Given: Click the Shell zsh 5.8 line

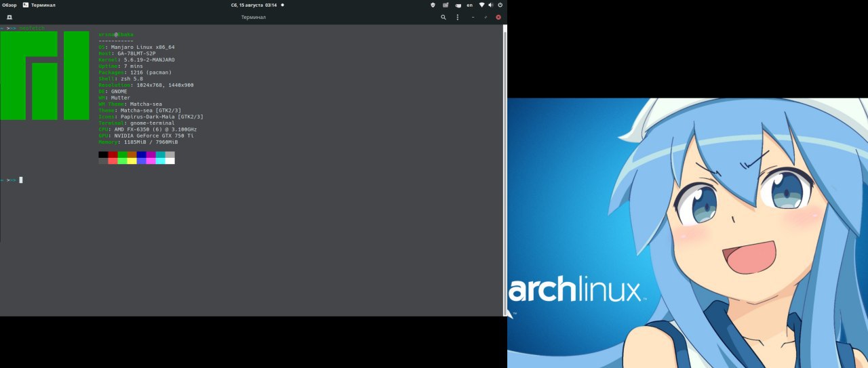Looking at the screenshot, I should [x=119, y=79].
